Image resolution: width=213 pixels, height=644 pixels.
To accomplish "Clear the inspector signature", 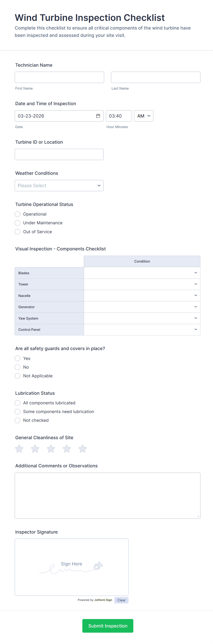I will pos(121,600).
